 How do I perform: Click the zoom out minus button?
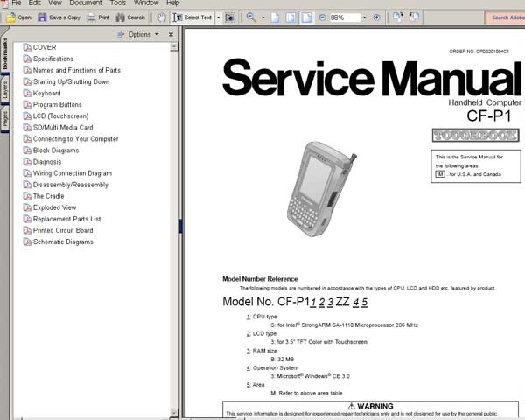click(x=322, y=17)
